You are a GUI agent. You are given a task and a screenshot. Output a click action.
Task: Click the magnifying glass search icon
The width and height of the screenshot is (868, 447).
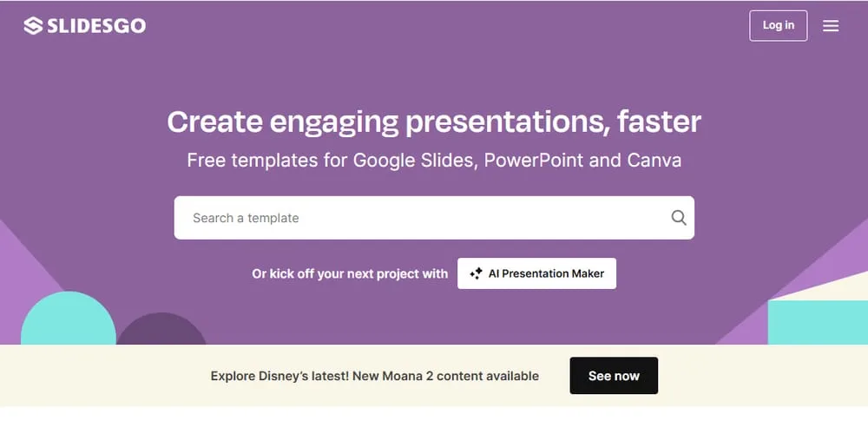[x=679, y=217]
